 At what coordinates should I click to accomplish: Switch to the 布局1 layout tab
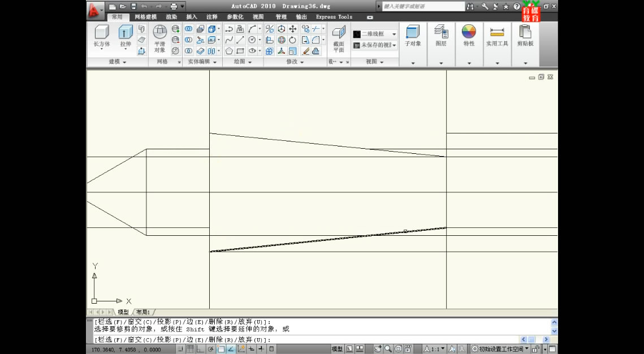tap(143, 312)
